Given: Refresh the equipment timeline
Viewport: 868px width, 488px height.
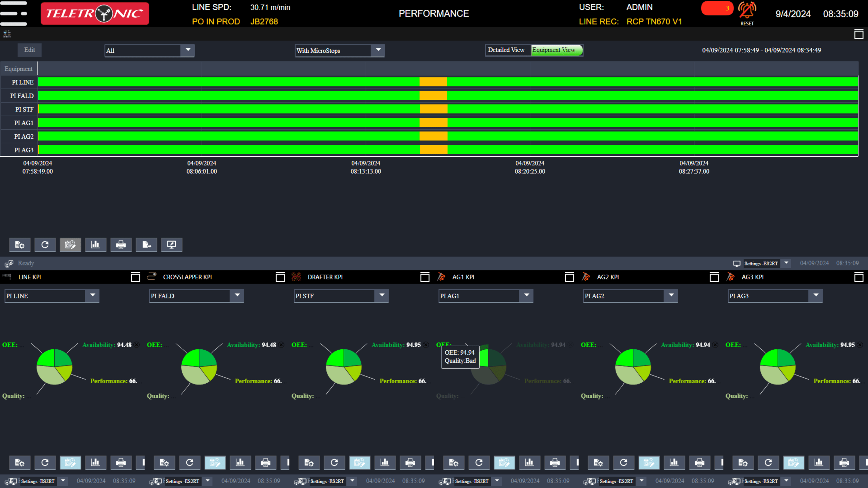Looking at the screenshot, I should pos(45,245).
